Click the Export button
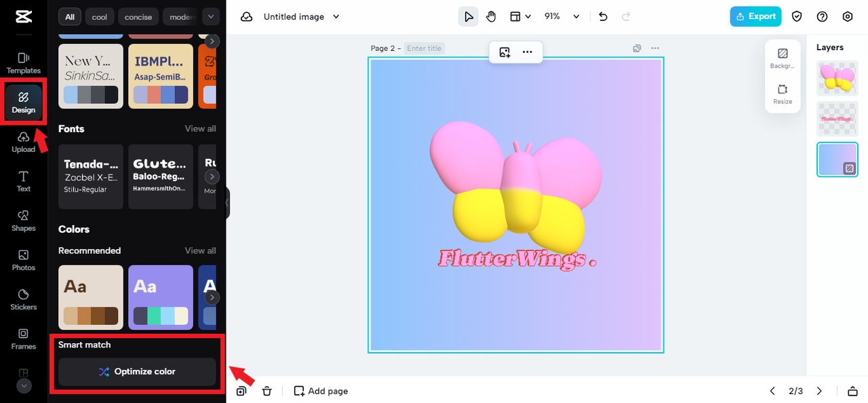Image resolution: width=868 pixels, height=403 pixels. [x=755, y=16]
